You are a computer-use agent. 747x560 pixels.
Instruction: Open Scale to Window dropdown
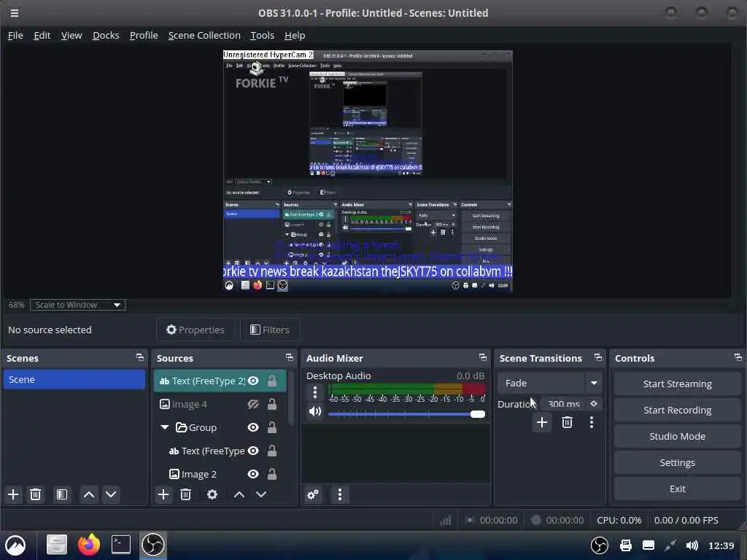[x=77, y=305]
